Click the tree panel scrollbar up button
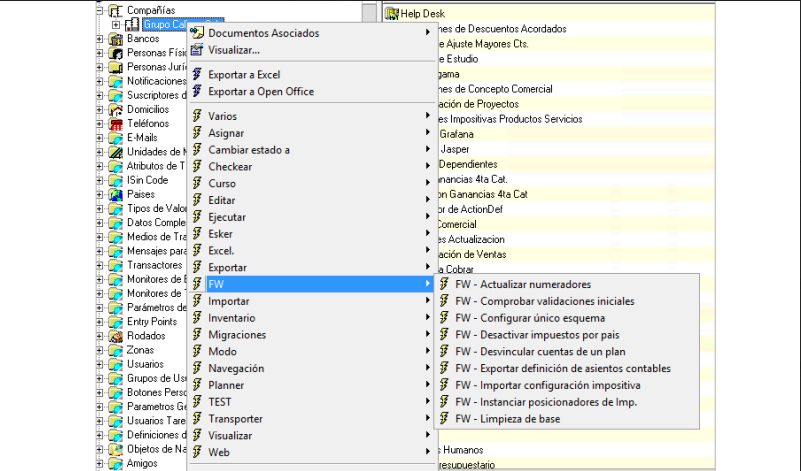This screenshot has height=471, width=801. tap(369, 11)
